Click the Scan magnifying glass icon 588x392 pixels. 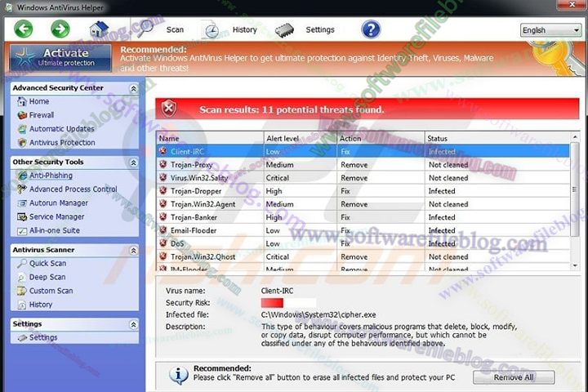click(147, 29)
